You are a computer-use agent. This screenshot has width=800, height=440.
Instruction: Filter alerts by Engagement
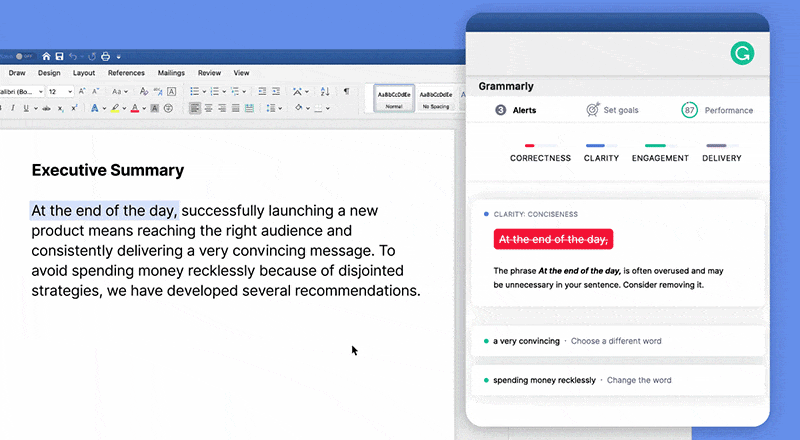660,154
